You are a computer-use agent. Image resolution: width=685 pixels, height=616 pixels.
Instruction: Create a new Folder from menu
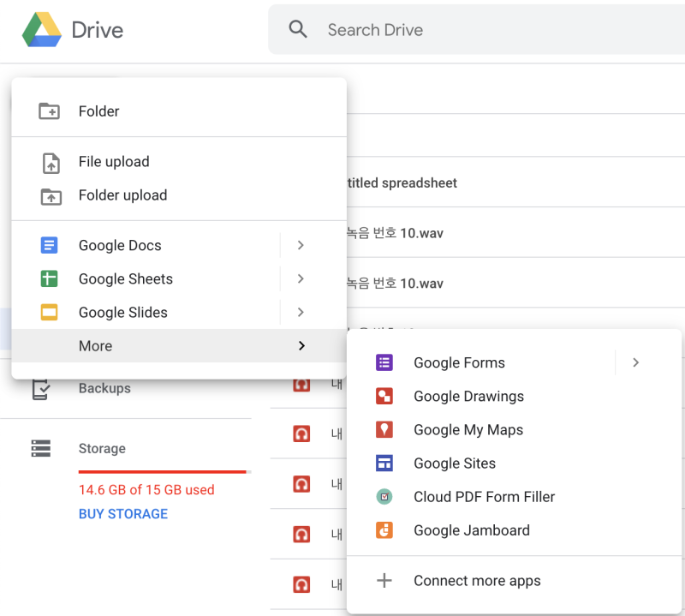pos(98,111)
